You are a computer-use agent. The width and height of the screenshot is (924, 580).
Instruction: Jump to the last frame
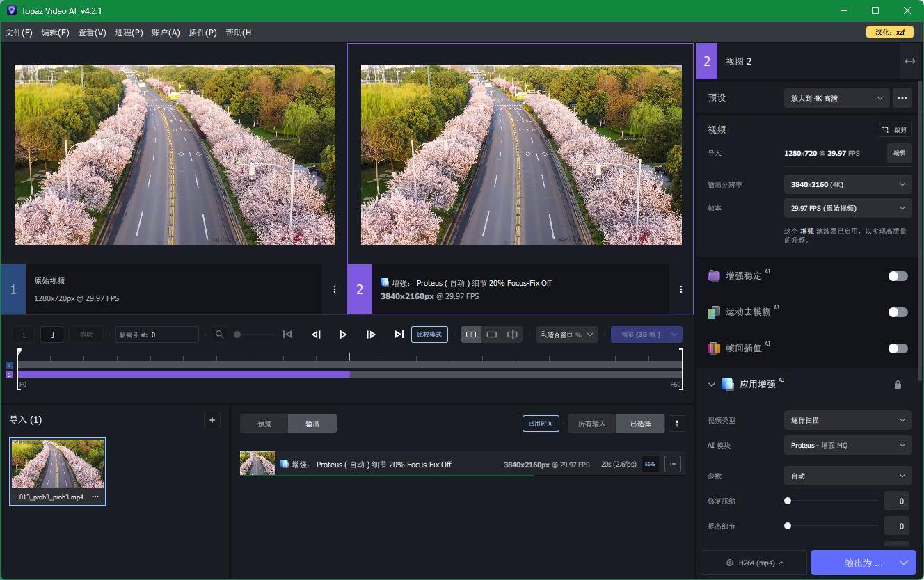pos(399,335)
